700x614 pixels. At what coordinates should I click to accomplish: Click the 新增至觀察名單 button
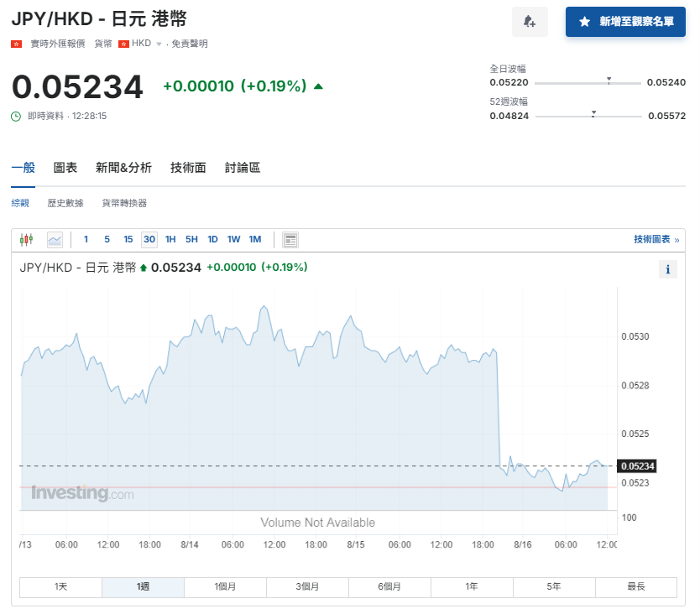tap(625, 23)
